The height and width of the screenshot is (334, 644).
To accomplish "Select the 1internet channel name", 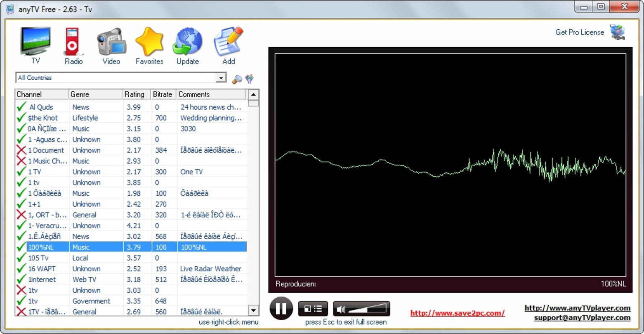I will (42, 280).
